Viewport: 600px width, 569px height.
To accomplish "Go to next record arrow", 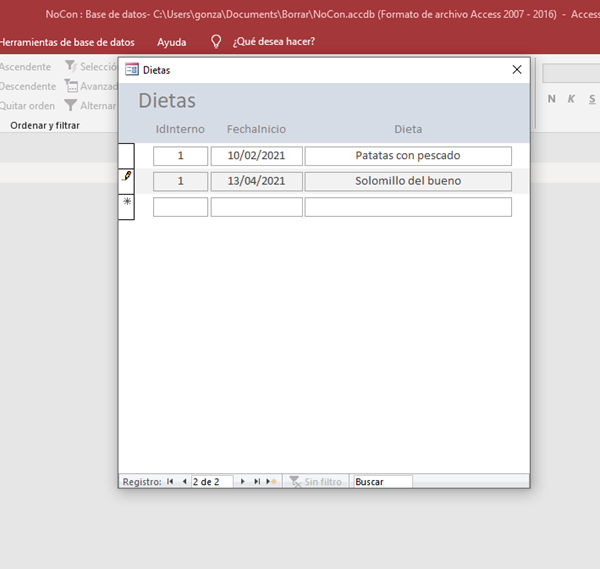I will pos(242,481).
